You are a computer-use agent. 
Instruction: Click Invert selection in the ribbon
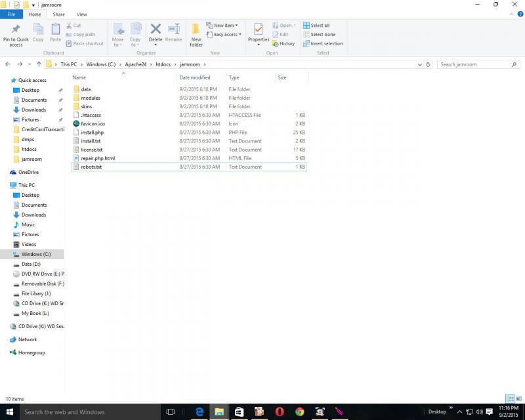pyautogui.click(x=323, y=44)
